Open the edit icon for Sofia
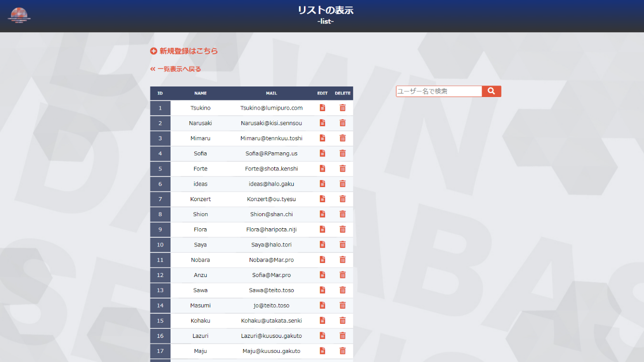 (x=322, y=153)
